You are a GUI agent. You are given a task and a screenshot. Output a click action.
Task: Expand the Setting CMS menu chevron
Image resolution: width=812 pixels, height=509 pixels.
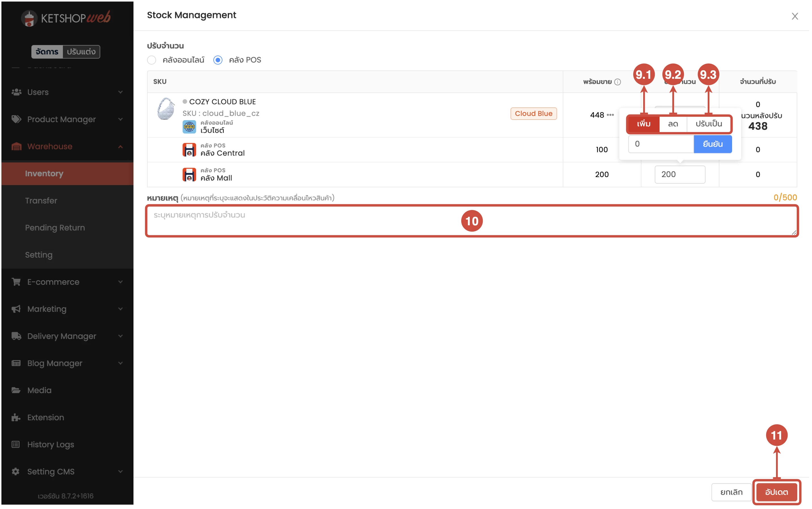point(120,471)
